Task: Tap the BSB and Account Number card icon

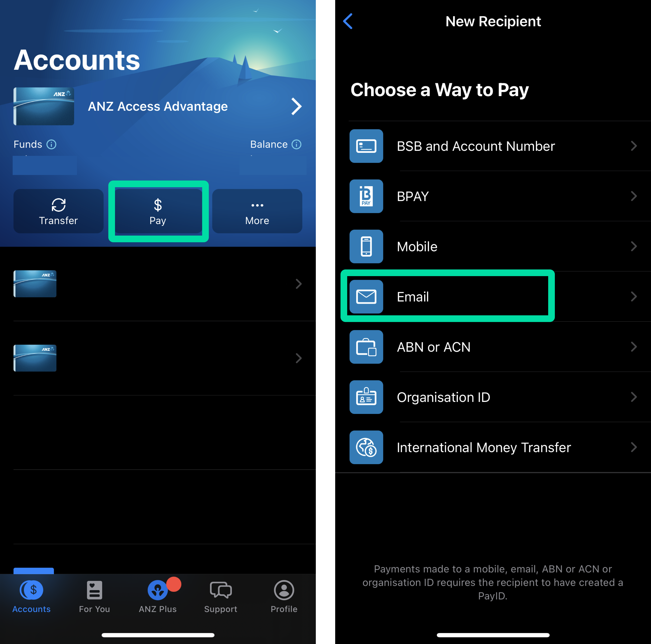Action: coord(366,146)
